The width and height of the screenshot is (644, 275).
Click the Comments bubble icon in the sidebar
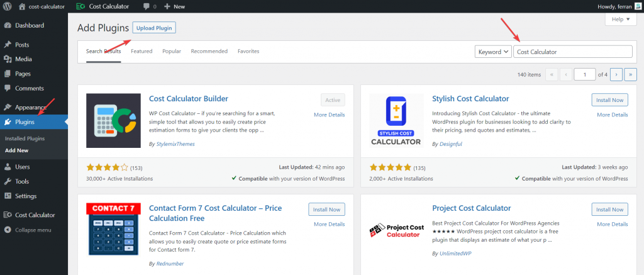tap(8, 88)
